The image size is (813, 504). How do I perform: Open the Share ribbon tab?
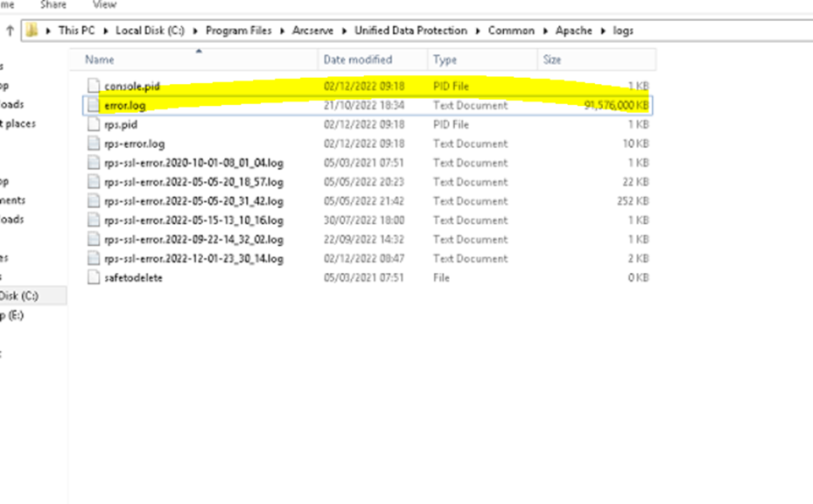[x=53, y=4]
